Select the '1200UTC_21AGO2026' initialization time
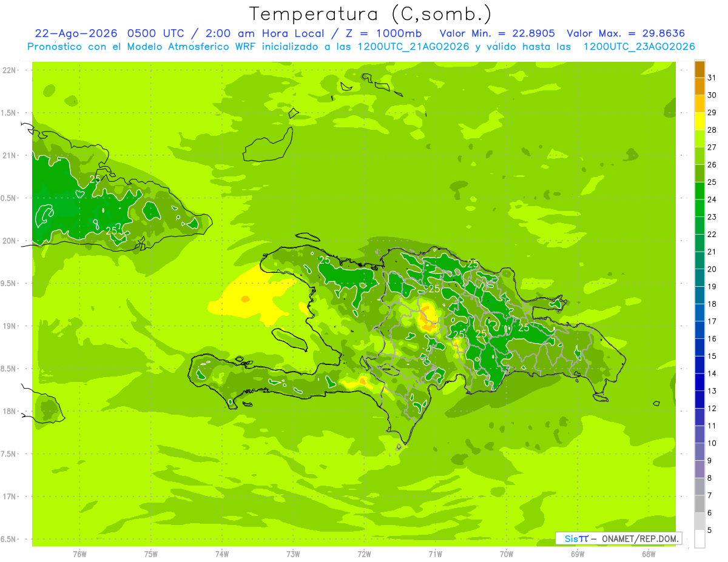This screenshot has height=562, width=728. coord(413,47)
